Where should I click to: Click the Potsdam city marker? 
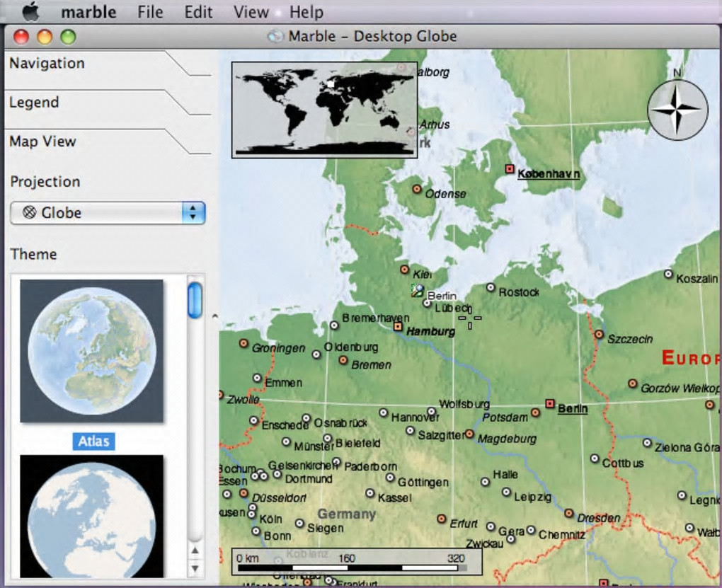[535, 412]
